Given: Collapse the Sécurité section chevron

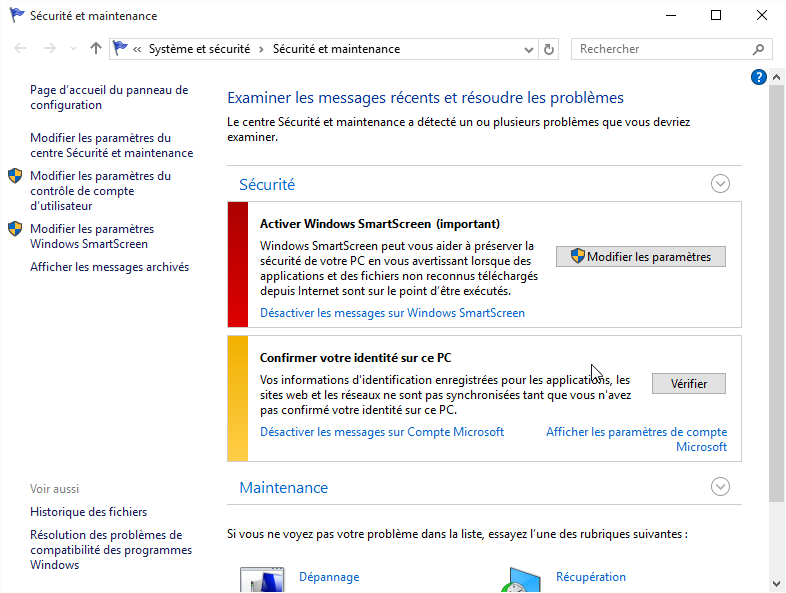Looking at the screenshot, I should coord(720,184).
